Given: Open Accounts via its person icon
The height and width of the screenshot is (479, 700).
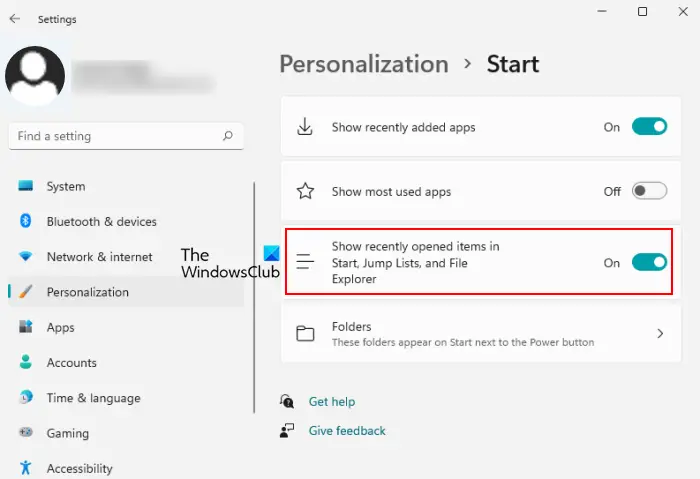Looking at the screenshot, I should click(x=26, y=363).
